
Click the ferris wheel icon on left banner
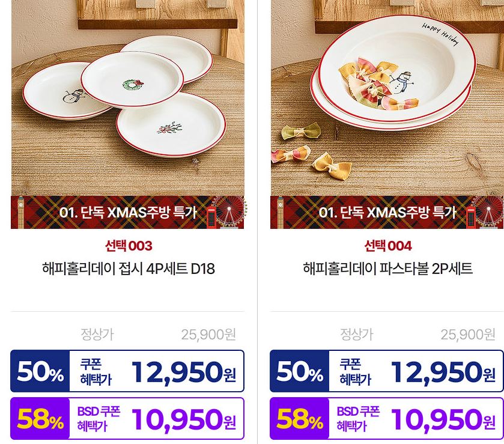click(x=229, y=212)
